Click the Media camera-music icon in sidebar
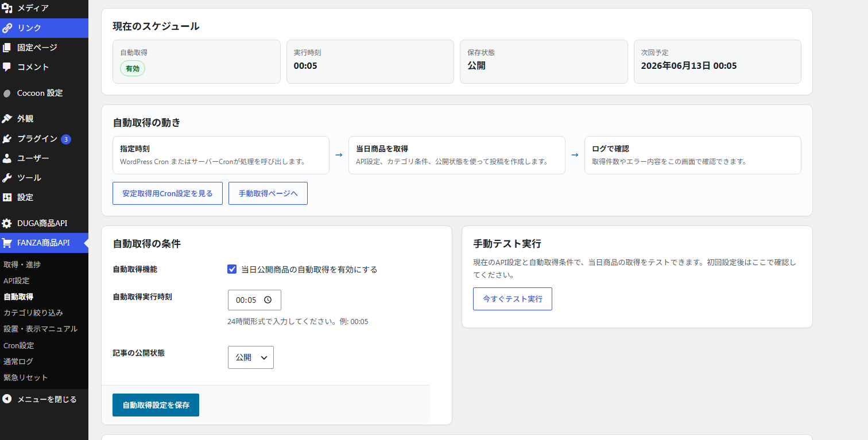868x440 pixels. coord(7,8)
